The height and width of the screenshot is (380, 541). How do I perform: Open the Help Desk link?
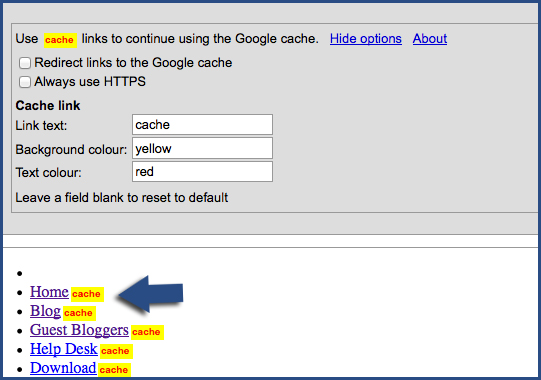64,349
